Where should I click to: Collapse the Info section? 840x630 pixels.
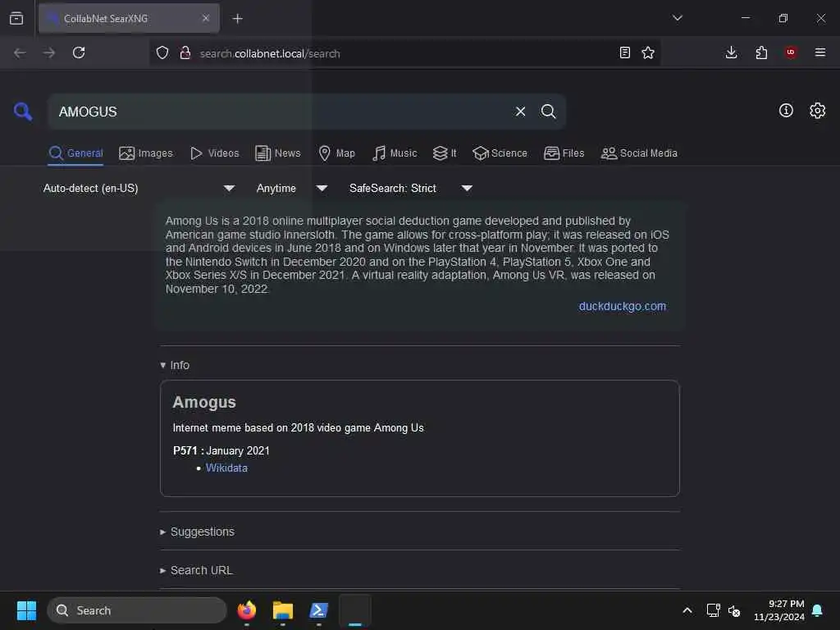(175, 365)
